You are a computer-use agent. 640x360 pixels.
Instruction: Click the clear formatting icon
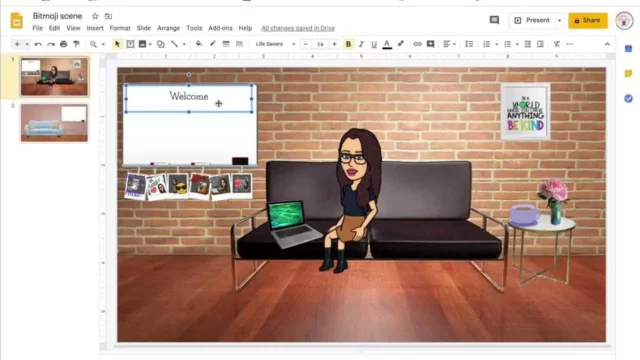click(x=557, y=44)
